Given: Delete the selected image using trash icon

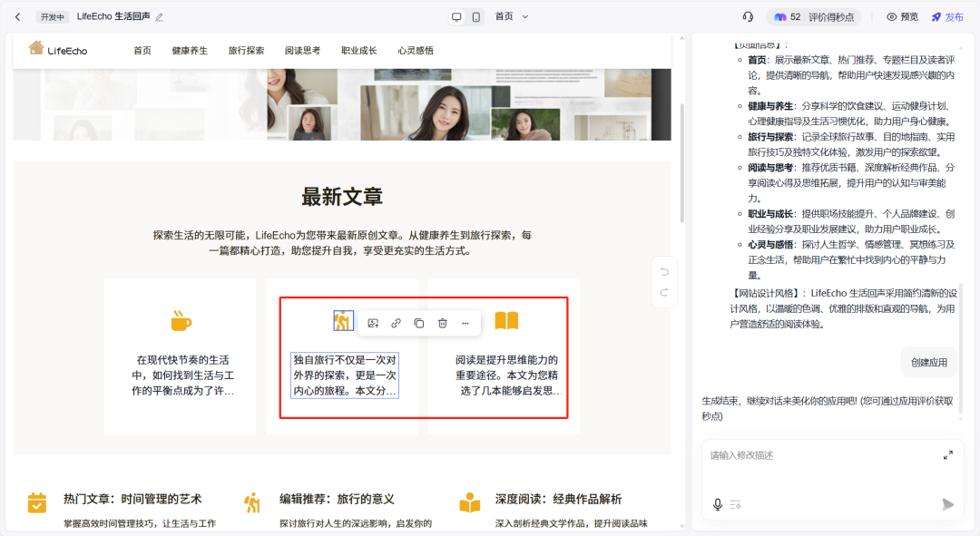Looking at the screenshot, I should (441, 322).
